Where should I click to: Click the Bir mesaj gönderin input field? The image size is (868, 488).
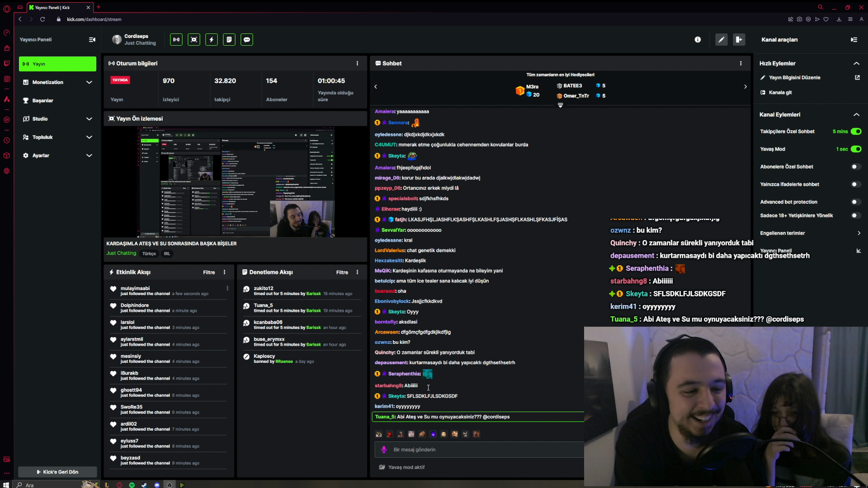(479, 450)
